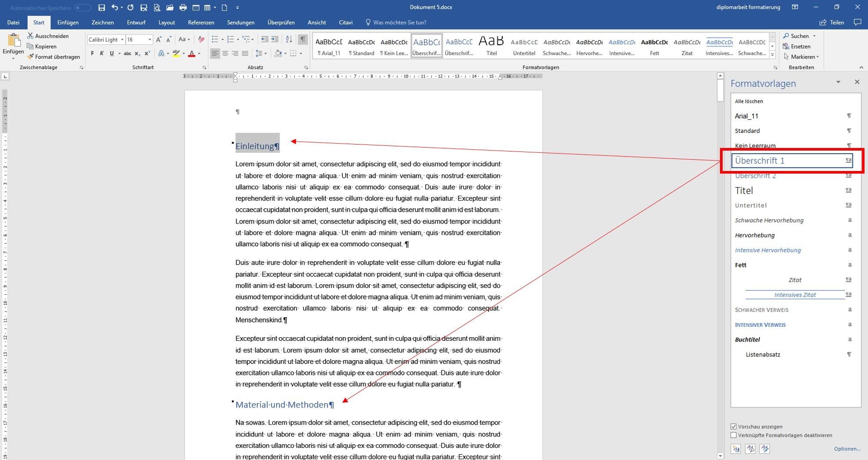Toggle the paragraph marks (¶) button
The height and width of the screenshot is (460, 868).
303,39
